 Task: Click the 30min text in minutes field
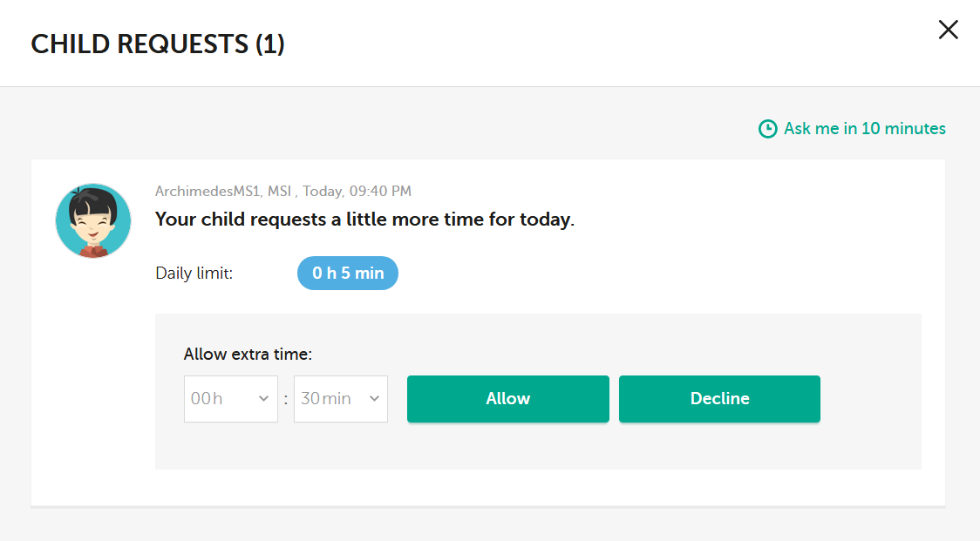[325, 399]
